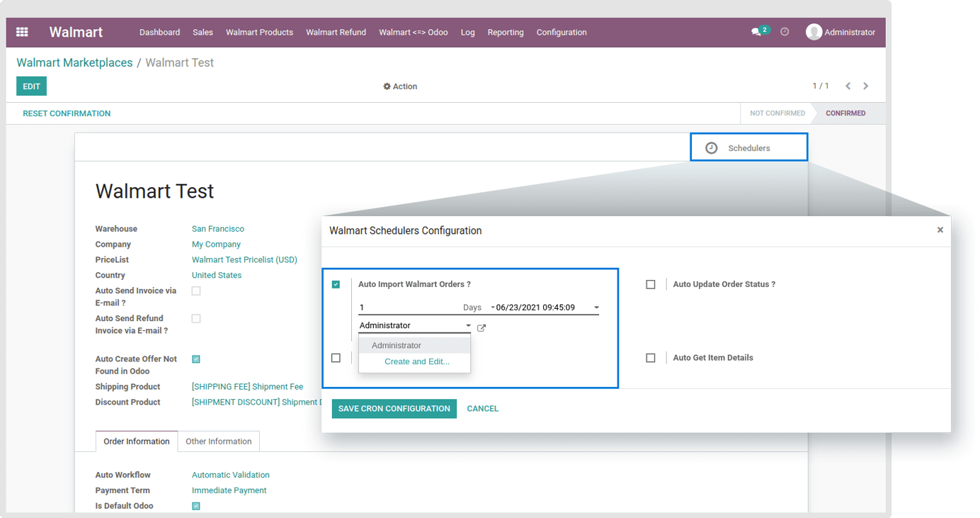This screenshot has width=980, height=518.
Task: Toggle Auto Send Invoice via E-mail checkbox
Action: [x=196, y=291]
